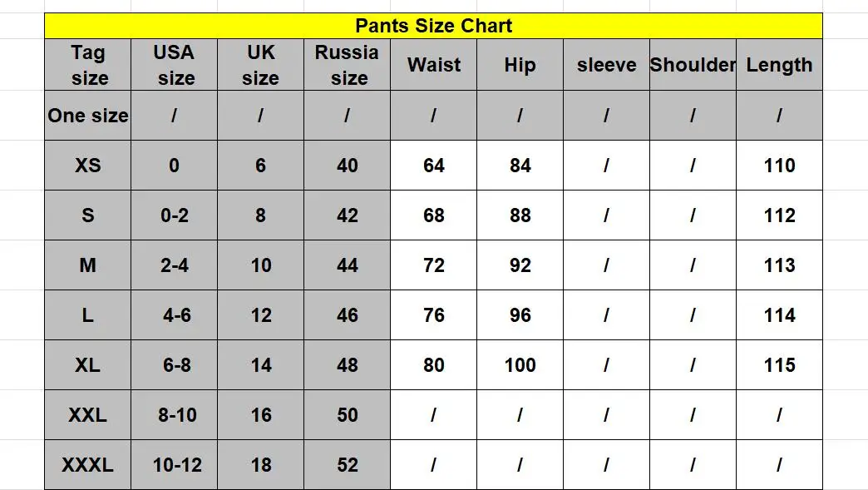The height and width of the screenshot is (490, 868).
Task: Select the Russia size 46 cell
Action: tap(347, 315)
